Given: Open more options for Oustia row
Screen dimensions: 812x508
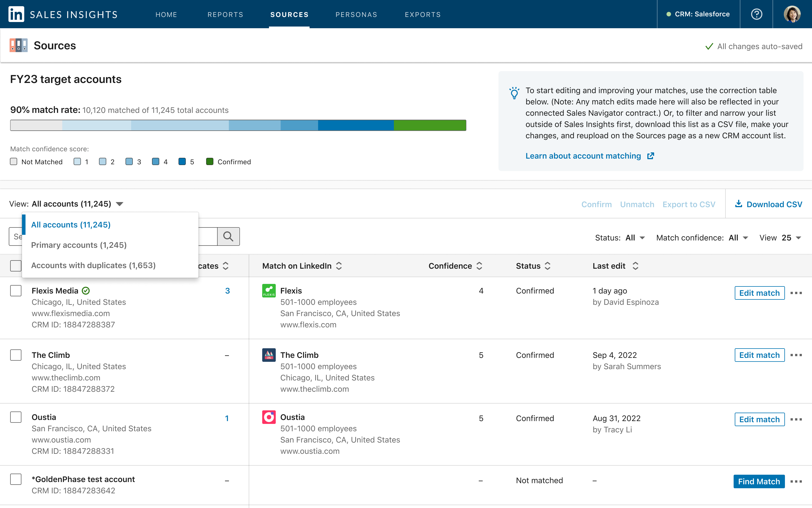Looking at the screenshot, I should [796, 419].
